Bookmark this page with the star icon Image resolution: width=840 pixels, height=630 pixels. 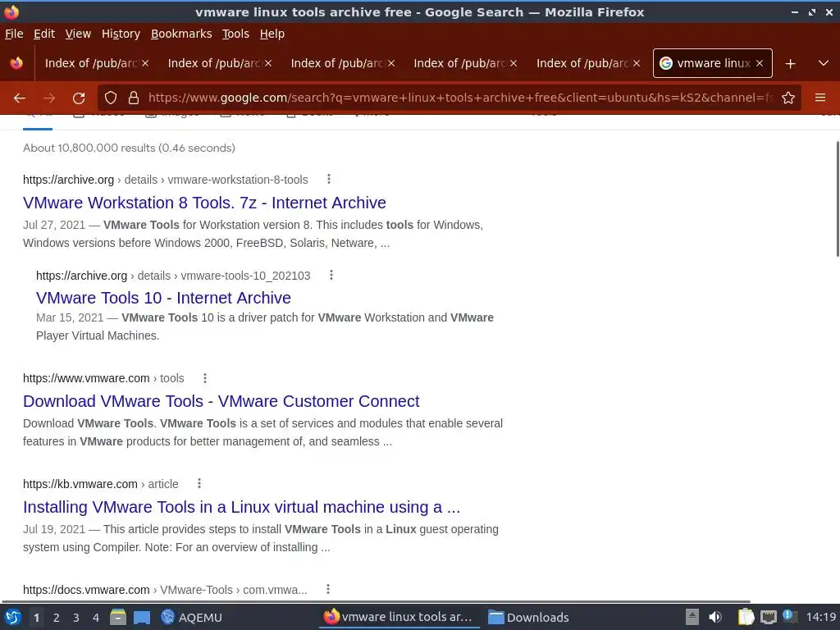788,98
